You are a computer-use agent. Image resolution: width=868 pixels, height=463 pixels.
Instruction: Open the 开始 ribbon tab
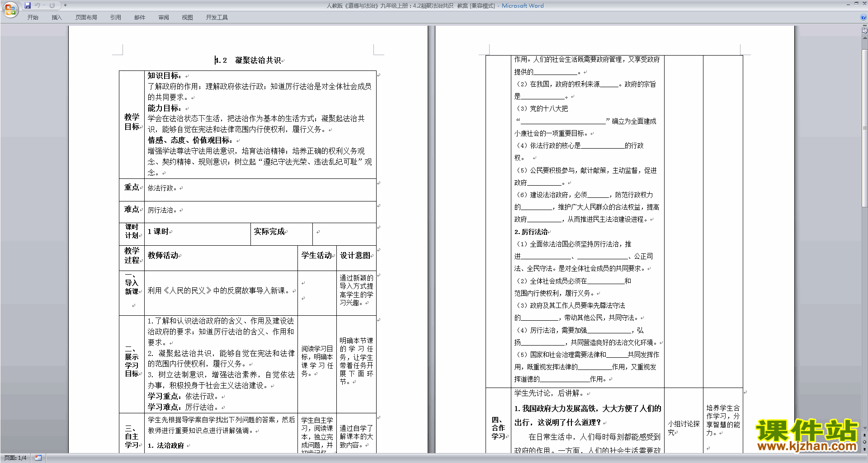33,18
